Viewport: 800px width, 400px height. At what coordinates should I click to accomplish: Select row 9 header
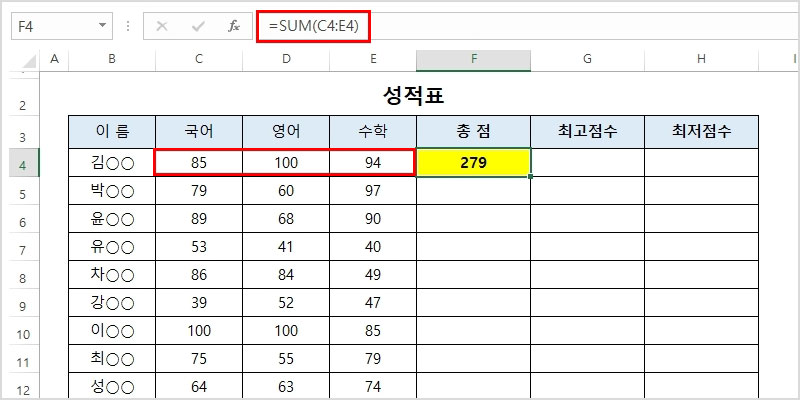pos(23,303)
